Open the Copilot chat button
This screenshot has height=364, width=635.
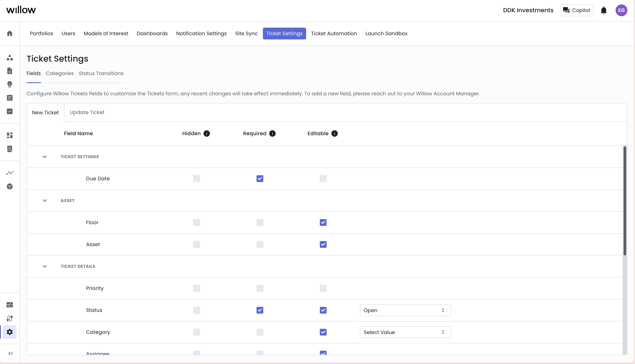tap(577, 10)
